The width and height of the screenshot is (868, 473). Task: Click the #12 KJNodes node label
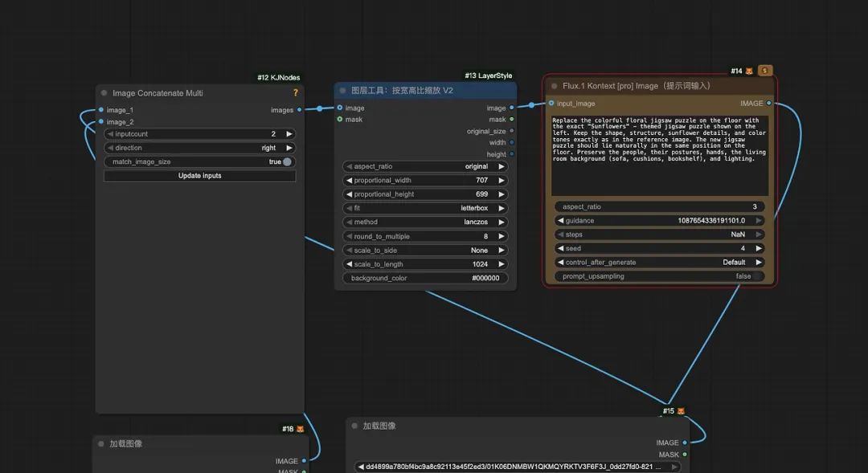click(x=278, y=77)
